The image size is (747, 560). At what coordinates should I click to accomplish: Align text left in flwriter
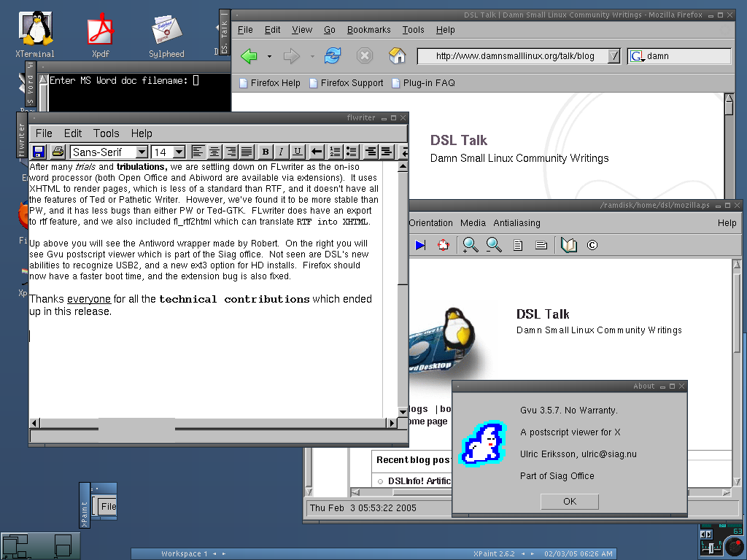pyautogui.click(x=198, y=152)
